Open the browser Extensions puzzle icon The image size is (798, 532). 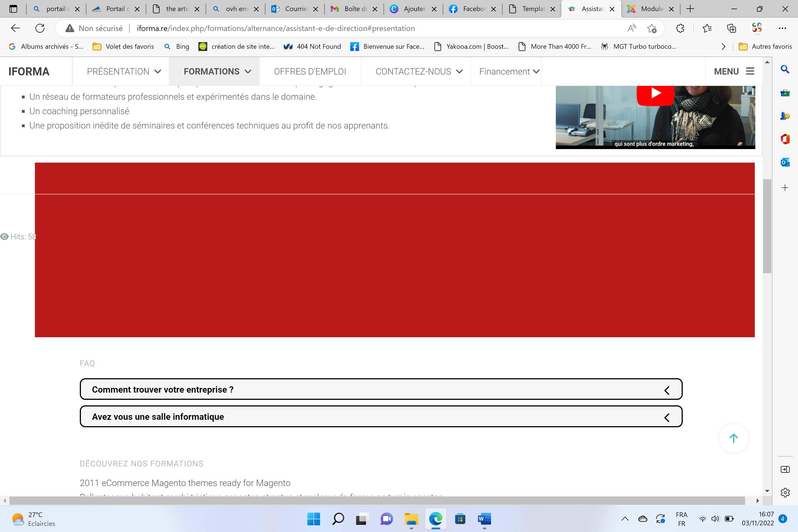pos(680,28)
